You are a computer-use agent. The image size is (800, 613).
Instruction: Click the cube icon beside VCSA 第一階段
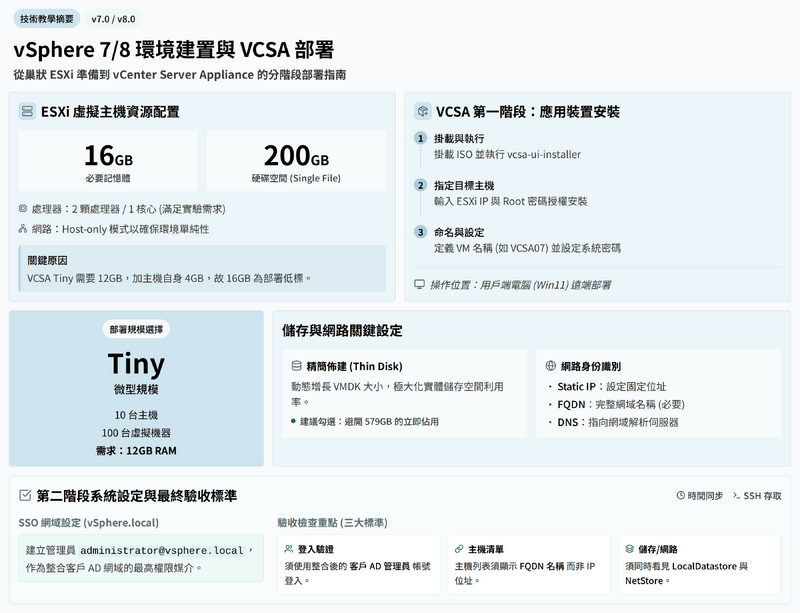(423, 112)
